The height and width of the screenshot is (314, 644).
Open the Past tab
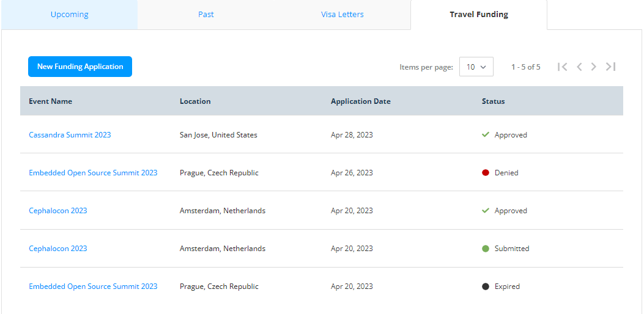point(206,15)
